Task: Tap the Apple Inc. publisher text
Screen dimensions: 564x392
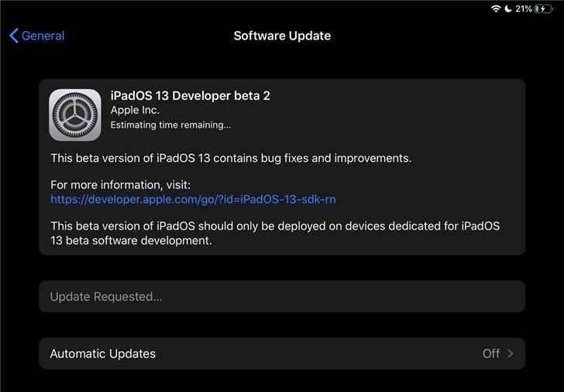Action: (136, 110)
